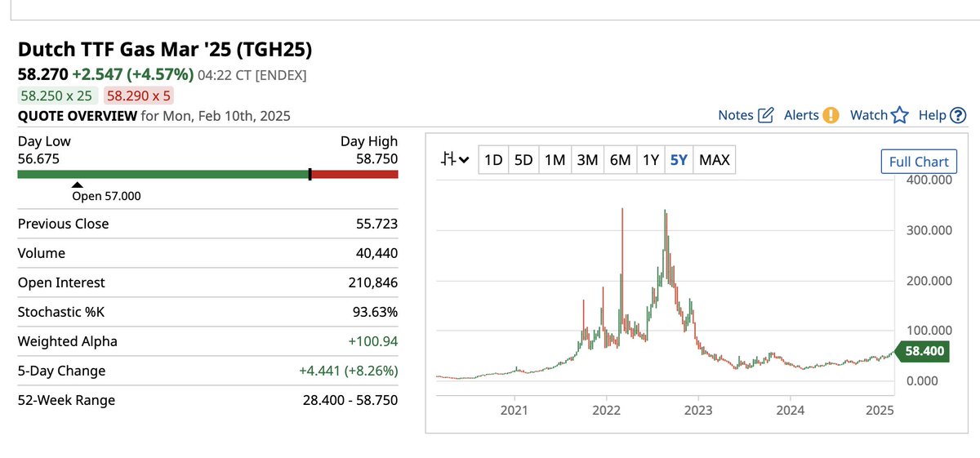Select the 1Y chart period
980x458 pixels.
[x=650, y=160]
